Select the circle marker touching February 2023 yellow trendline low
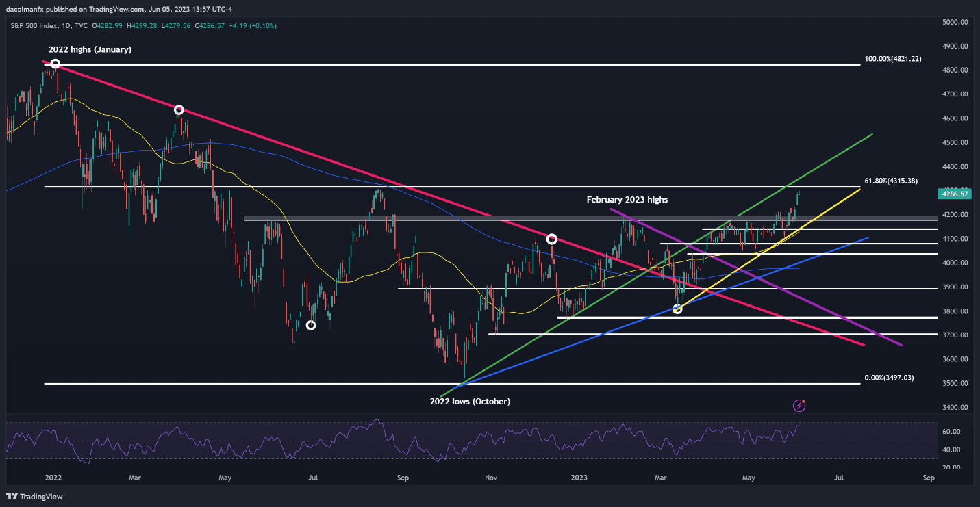 coord(678,309)
